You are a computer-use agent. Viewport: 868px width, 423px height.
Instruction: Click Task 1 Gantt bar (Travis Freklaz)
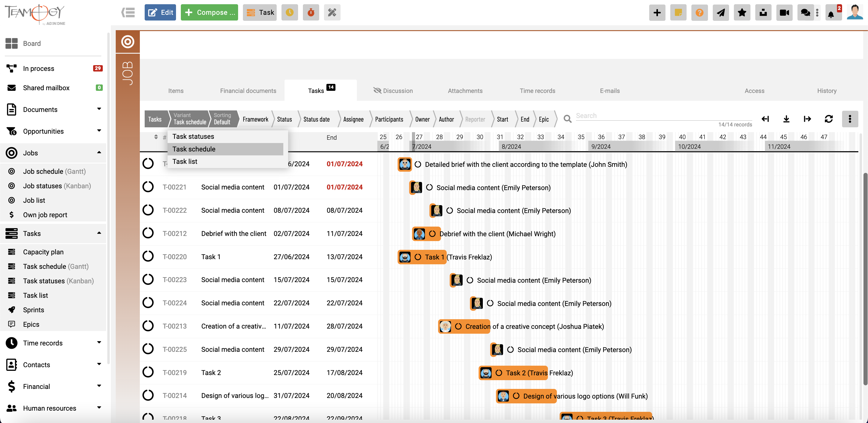point(422,257)
